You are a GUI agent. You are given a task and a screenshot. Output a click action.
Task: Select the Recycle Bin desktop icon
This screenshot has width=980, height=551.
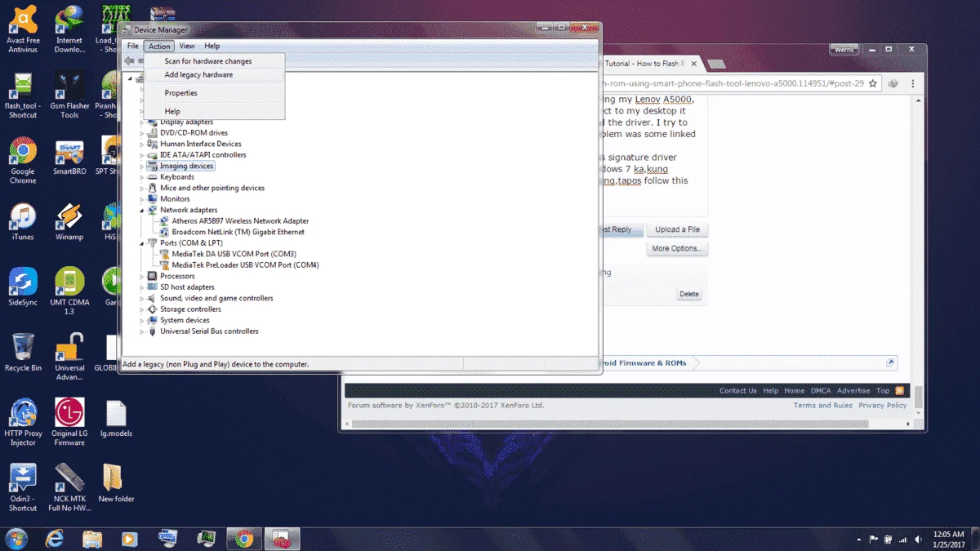click(23, 352)
